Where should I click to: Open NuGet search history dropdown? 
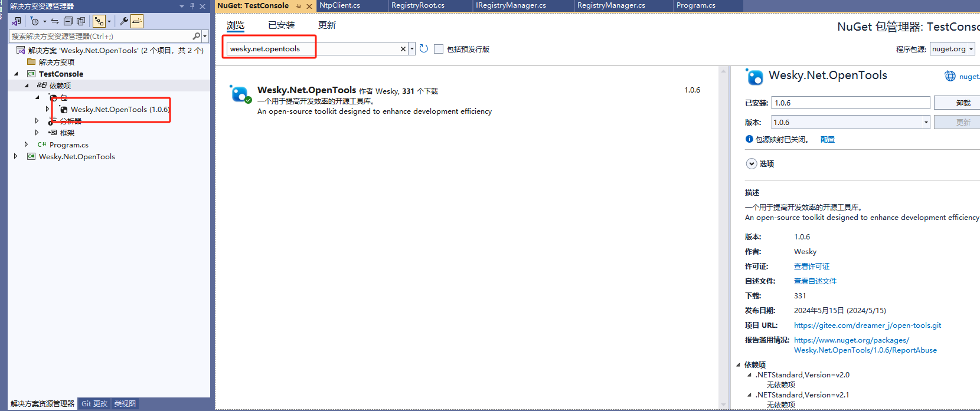411,49
